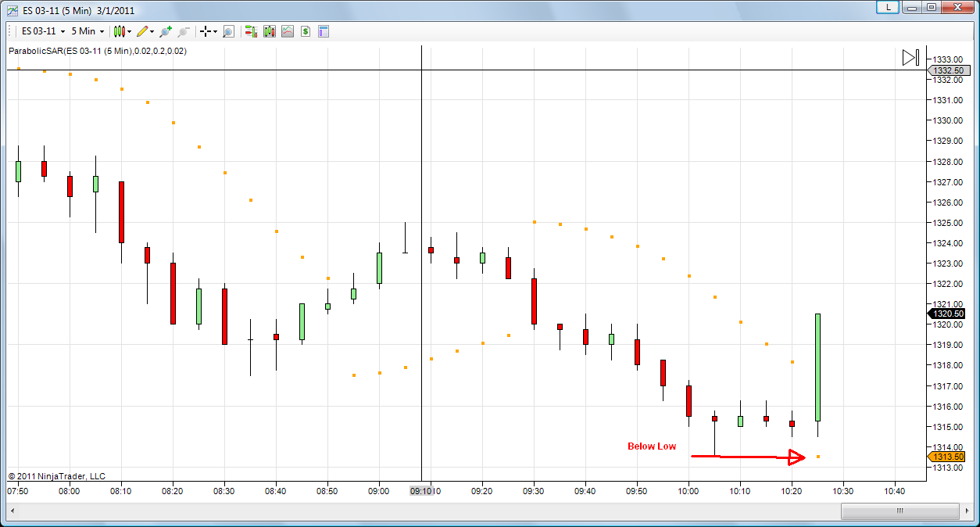
Task: Click the 'Below Low' chart annotation text
Action: click(652, 446)
